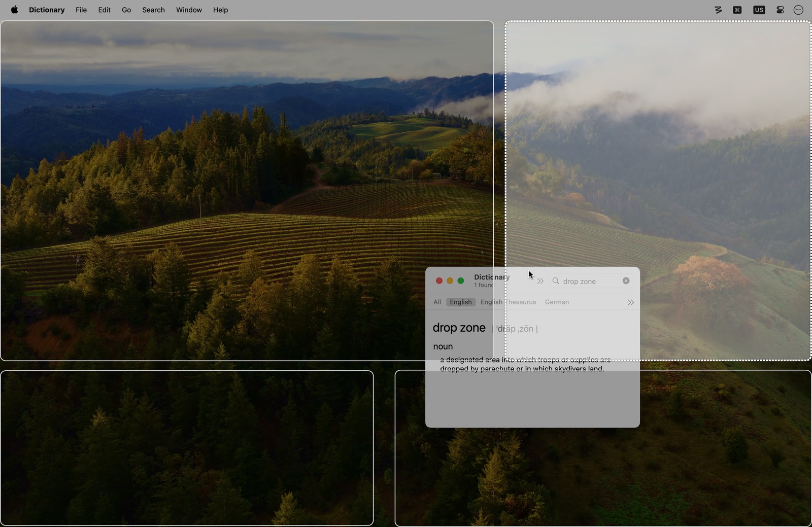Open the Go menu
This screenshot has height=527, width=812.
(x=126, y=10)
